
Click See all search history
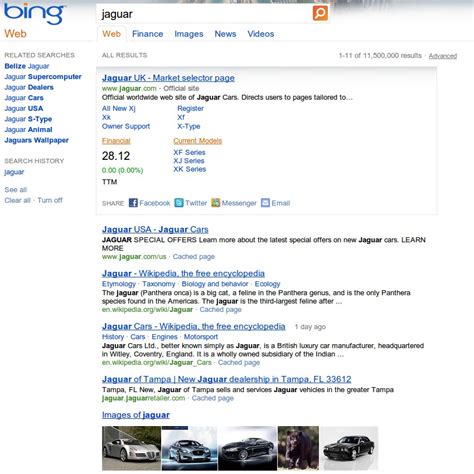click(x=16, y=190)
